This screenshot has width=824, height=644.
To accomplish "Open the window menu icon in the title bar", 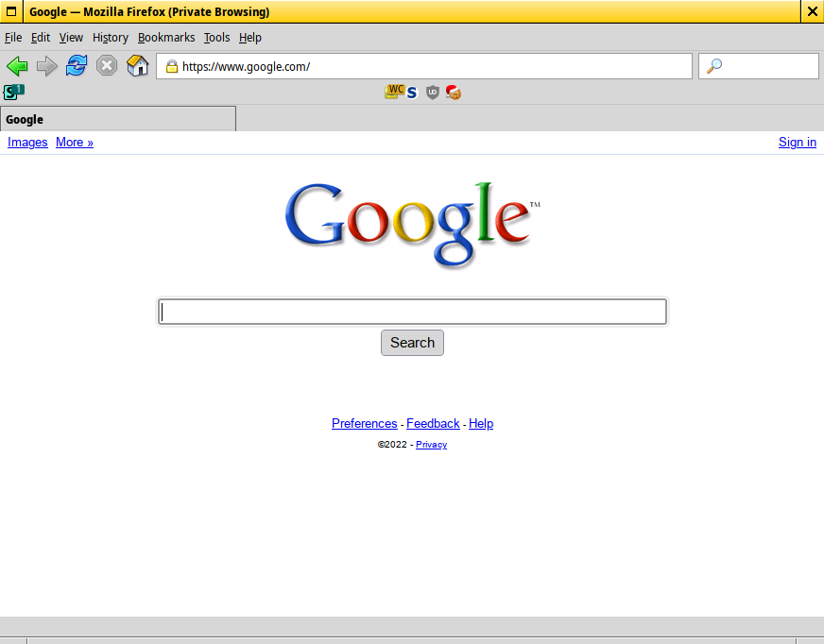I will pos(11,11).
